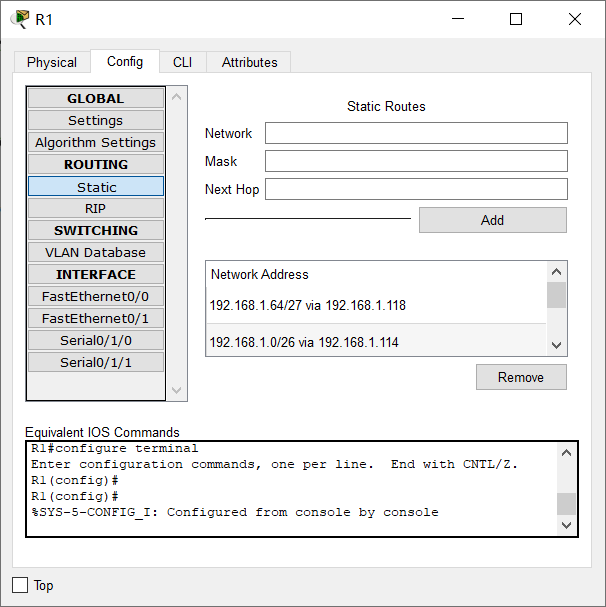
Task: Toggle the Top checkbox
Action: click(20, 585)
